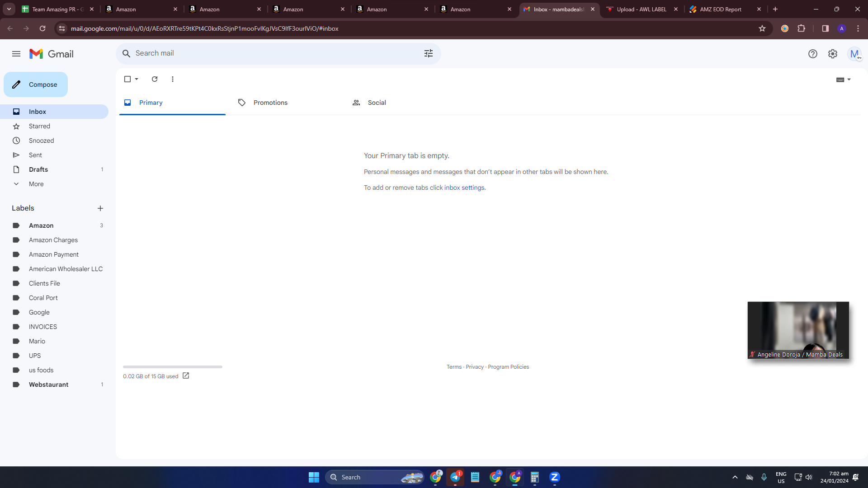The width and height of the screenshot is (868, 488).
Task: Show hidden system tray icons
Action: tap(735, 477)
